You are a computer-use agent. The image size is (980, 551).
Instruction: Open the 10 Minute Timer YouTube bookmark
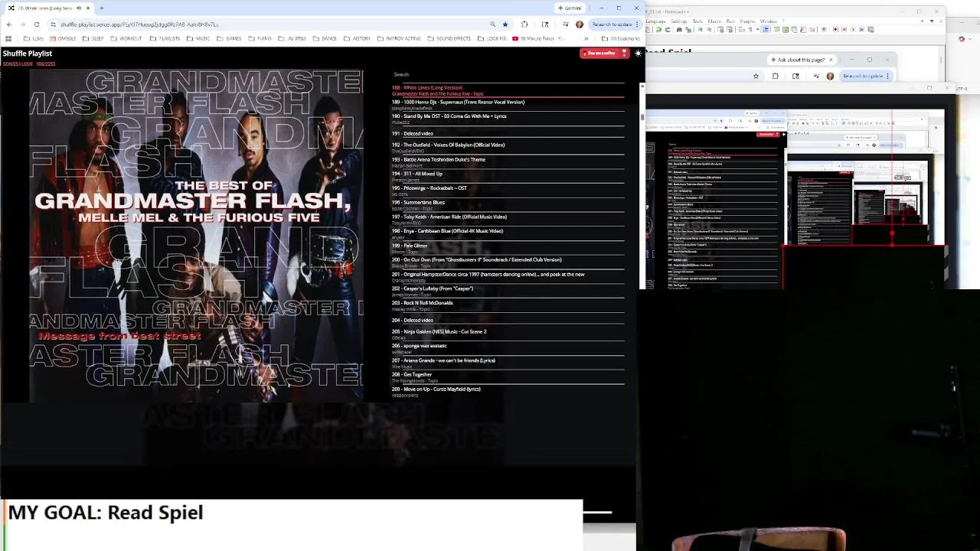pyautogui.click(x=538, y=38)
